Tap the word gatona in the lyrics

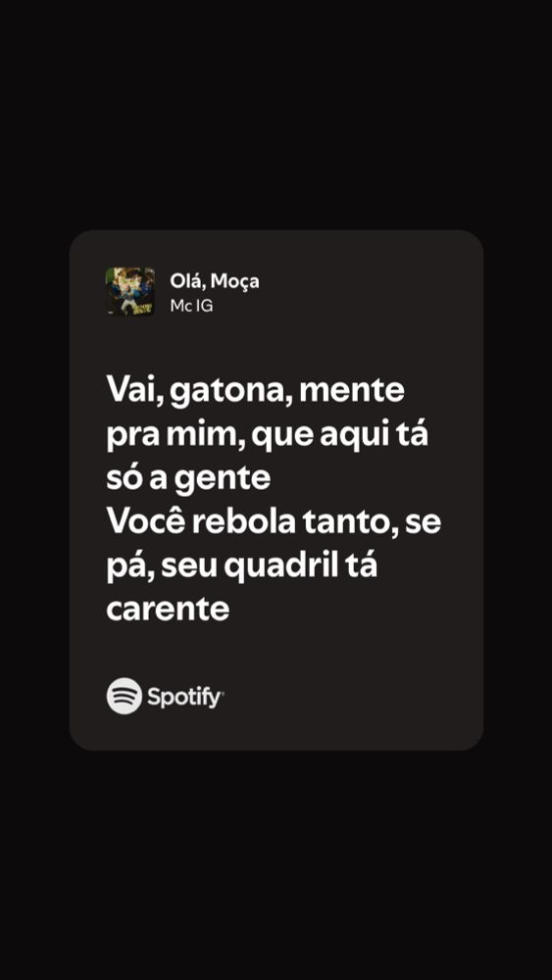pos(228,393)
